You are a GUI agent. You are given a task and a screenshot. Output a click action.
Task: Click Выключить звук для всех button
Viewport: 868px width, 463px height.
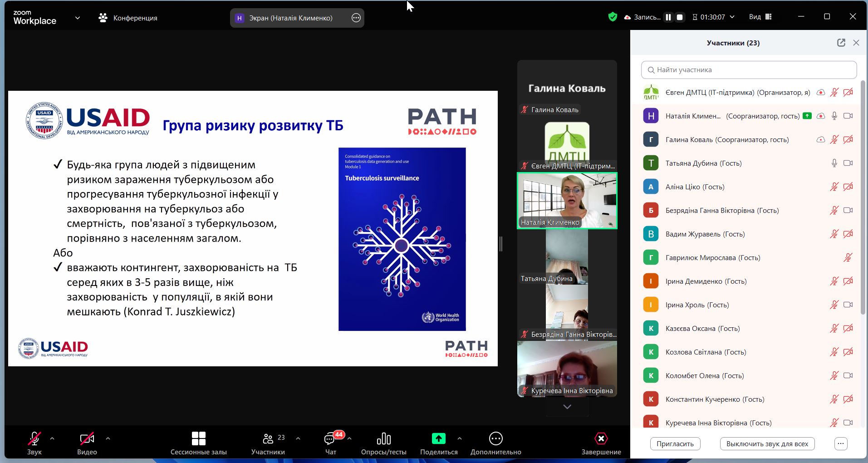(x=767, y=443)
